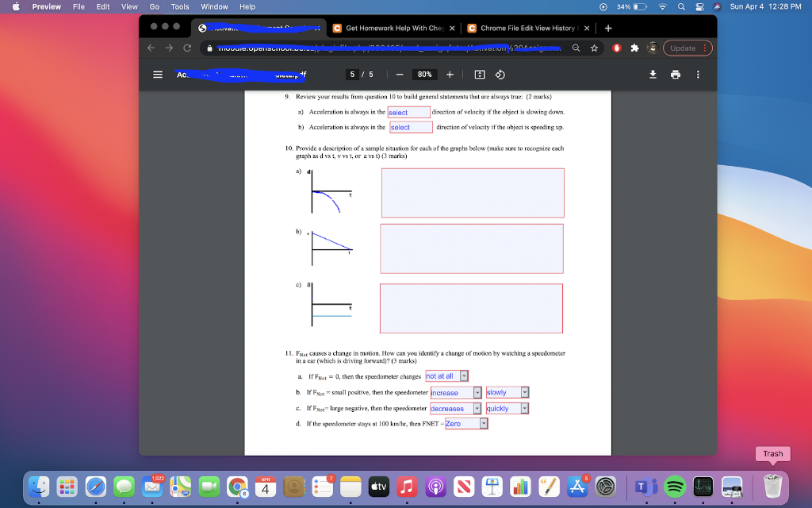812x508 pixels.
Task: Click the Trash button on the desktop
Action: click(772, 454)
